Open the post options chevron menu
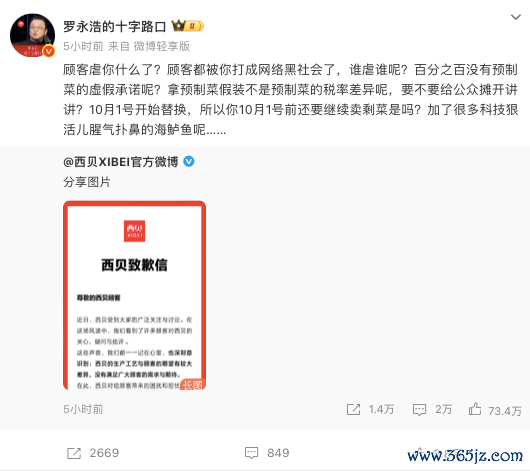The image size is (530, 471). 515,17
